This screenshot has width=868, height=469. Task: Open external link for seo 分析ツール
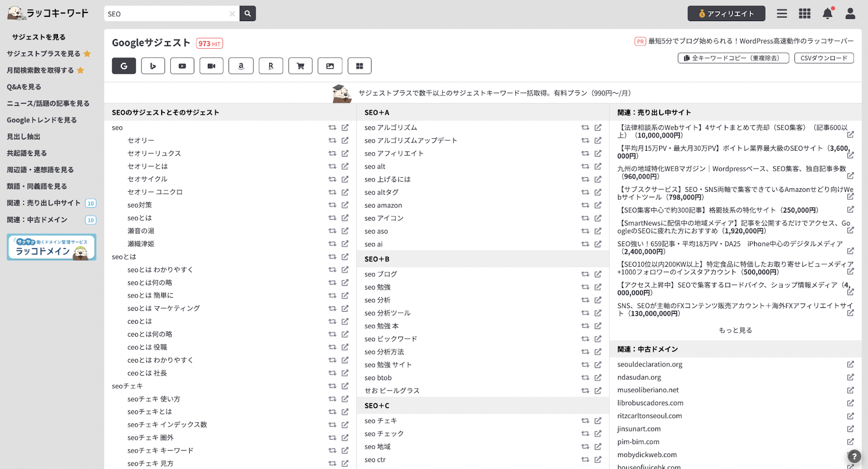pyautogui.click(x=598, y=313)
